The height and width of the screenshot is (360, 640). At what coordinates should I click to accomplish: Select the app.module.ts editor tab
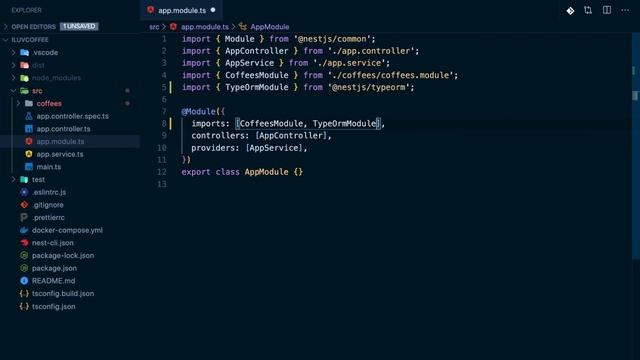[182, 10]
